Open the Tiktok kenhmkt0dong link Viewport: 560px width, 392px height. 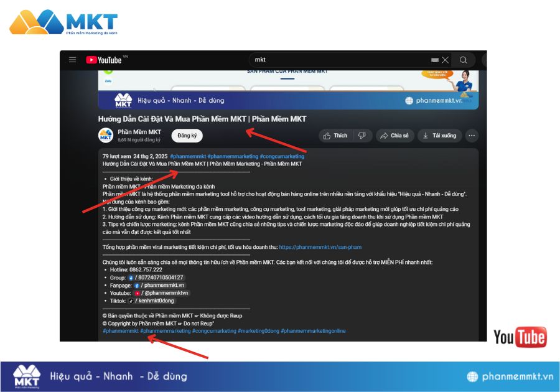pos(152,301)
